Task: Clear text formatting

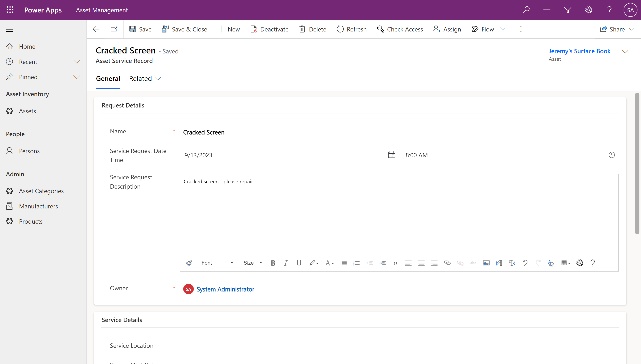Action: click(551, 263)
